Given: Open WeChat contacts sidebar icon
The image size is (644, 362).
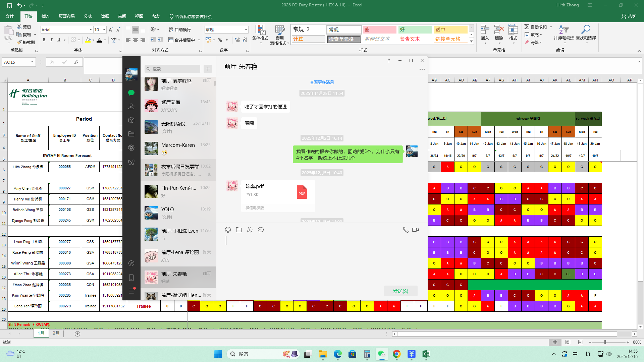Looking at the screenshot, I should (x=131, y=107).
